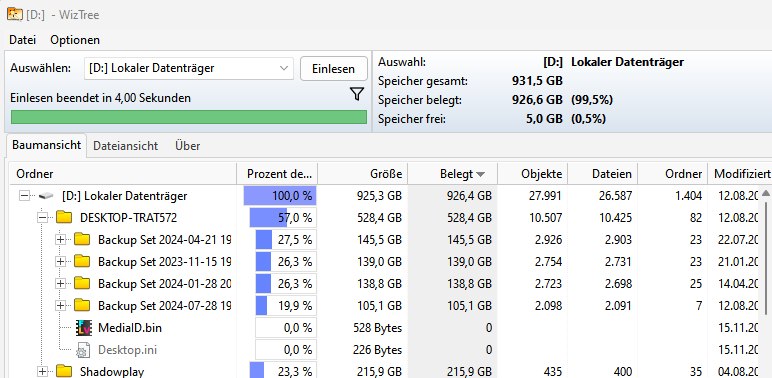This screenshot has width=772, height=378.
Task: Click the WizTree app icon in title bar
Action: [14, 14]
